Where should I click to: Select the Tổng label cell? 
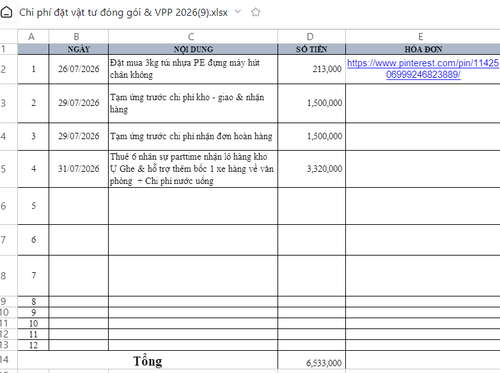tap(147, 361)
